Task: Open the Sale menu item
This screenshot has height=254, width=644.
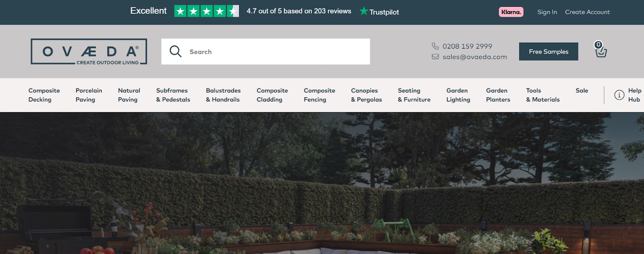Action: pyautogui.click(x=582, y=90)
